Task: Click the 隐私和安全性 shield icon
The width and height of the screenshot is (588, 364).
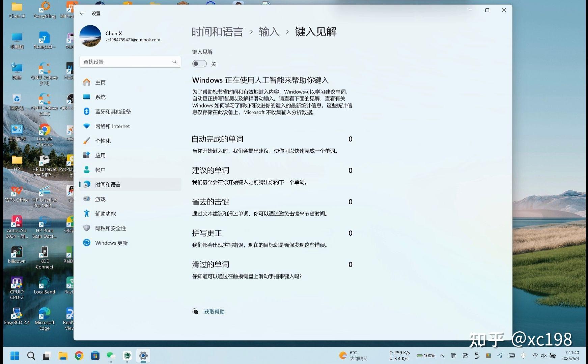Action: click(x=87, y=228)
